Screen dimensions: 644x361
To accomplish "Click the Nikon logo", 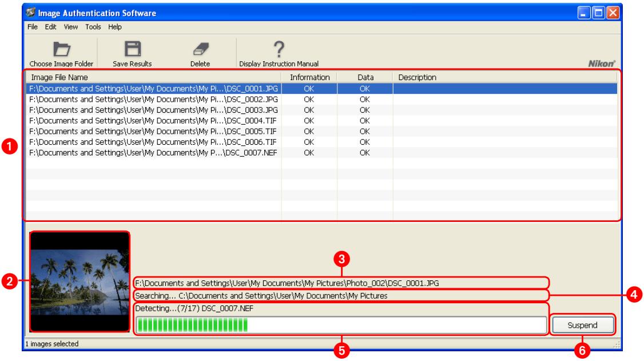I will (x=602, y=64).
